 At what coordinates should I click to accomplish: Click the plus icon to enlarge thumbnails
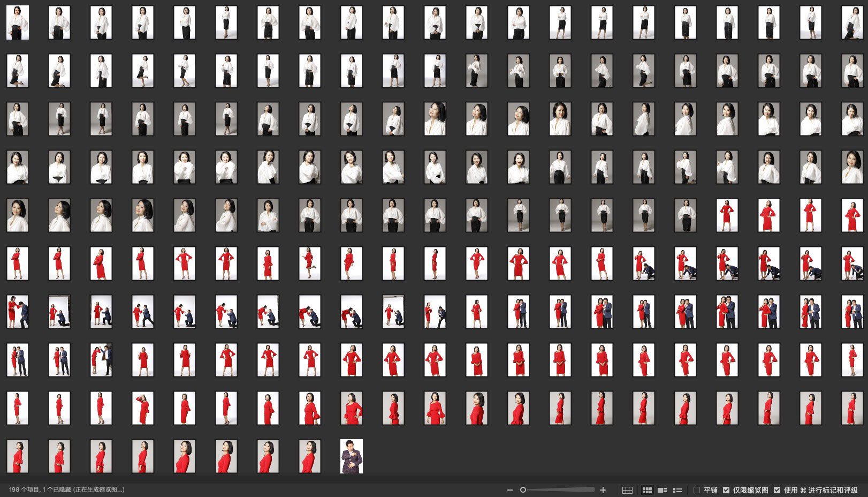(603, 490)
